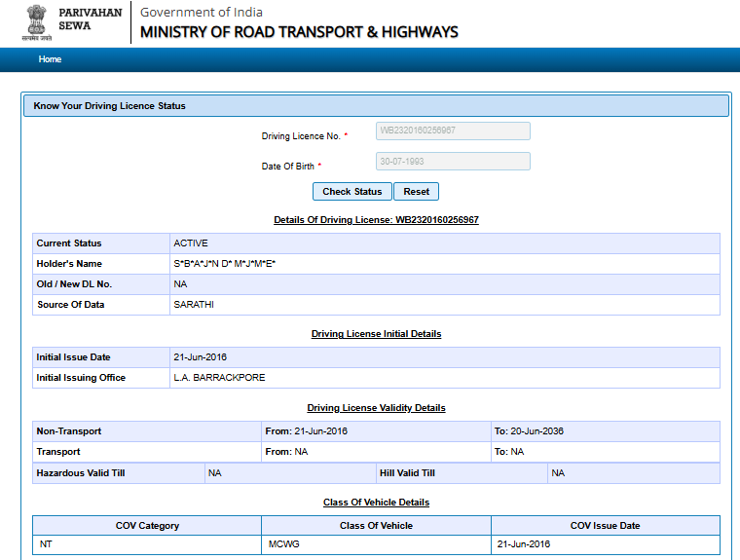Image resolution: width=740 pixels, height=560 pixels.
Task: Click 'Government of India' header text
Action: [201, 13]
